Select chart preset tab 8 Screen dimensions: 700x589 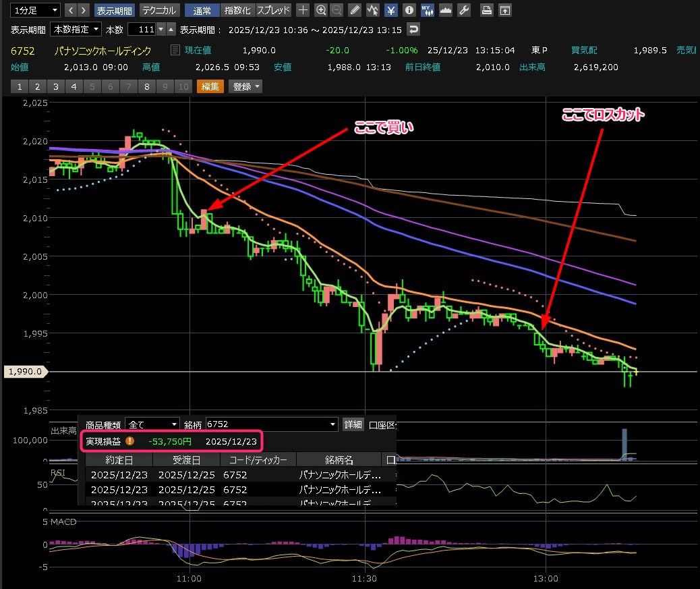146,86
